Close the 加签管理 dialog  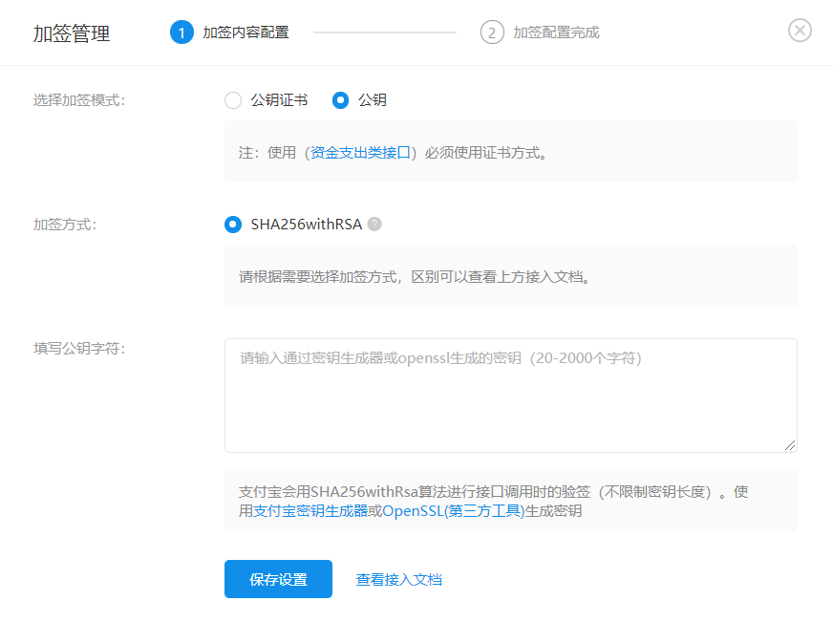800,31
